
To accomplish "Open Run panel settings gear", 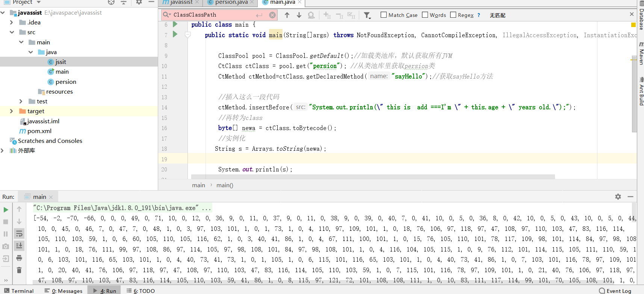I will [618, 197].
